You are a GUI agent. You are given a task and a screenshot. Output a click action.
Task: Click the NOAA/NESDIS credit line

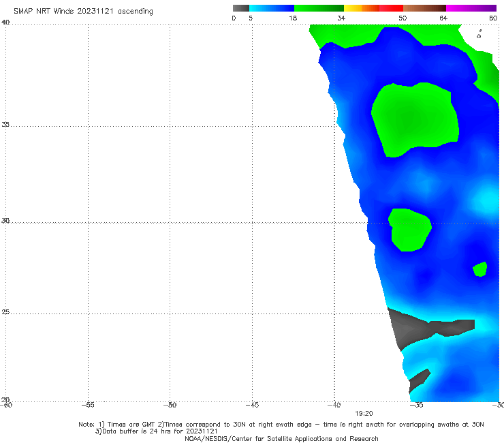click(281, 438)
